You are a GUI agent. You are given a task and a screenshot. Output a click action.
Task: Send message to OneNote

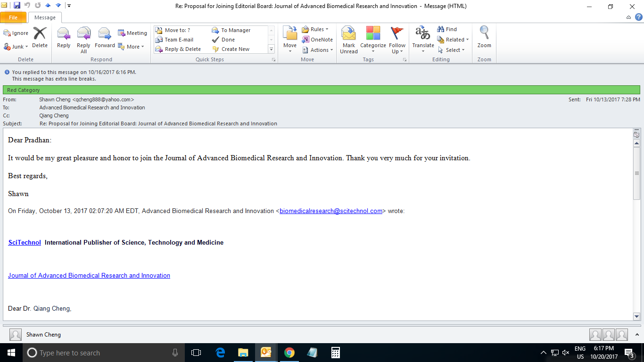click(x=318, y=40)
